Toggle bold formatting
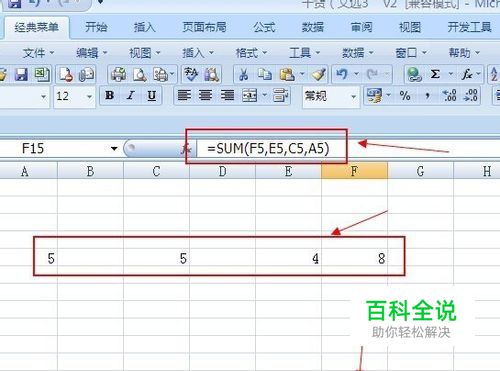The image size is (500, 371). (109, 96)
